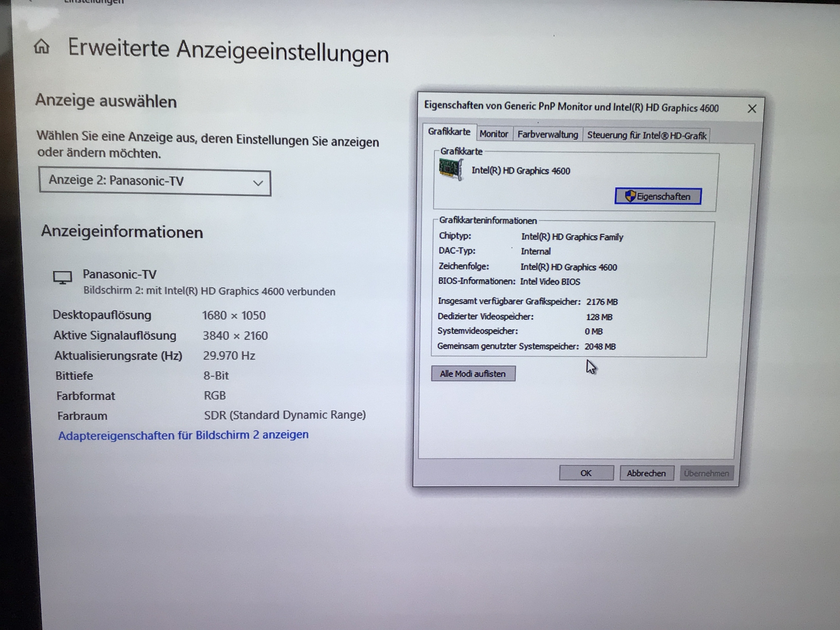Click the graphics card adapter icon
The width and height of the screenshot is (840, 630).
(x=451, y=169)
